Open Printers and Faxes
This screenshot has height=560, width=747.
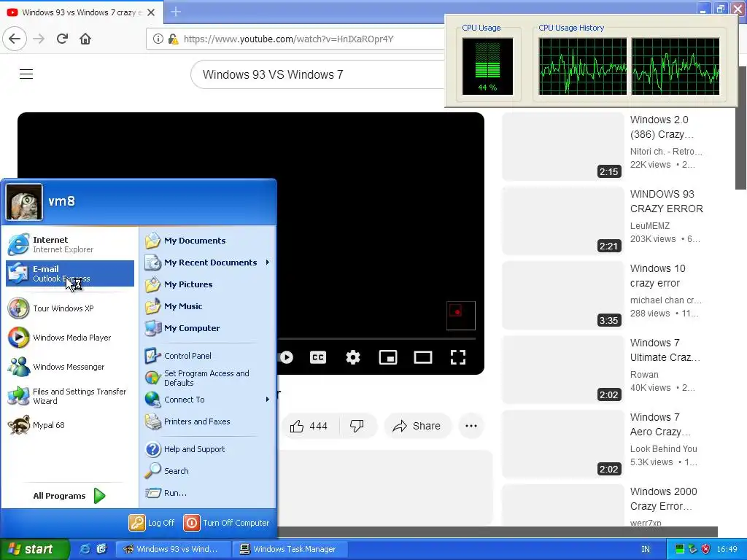pyautogui.click(x=208, y=421)
